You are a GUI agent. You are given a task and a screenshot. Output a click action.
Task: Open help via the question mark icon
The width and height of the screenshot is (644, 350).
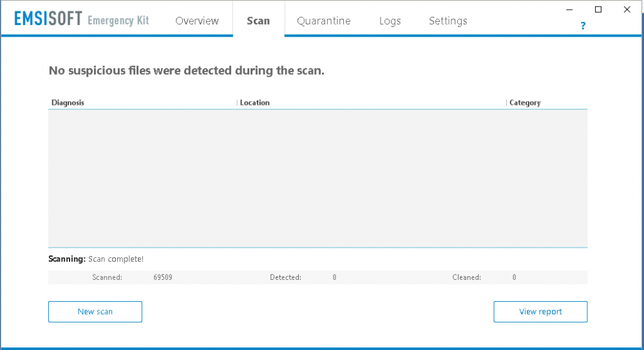tap(583, 26)
